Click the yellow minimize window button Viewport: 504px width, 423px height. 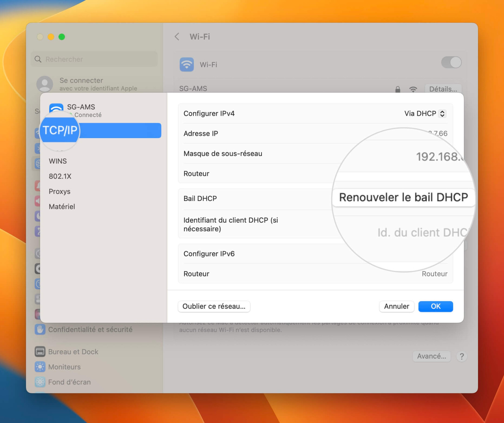point(51,37)
